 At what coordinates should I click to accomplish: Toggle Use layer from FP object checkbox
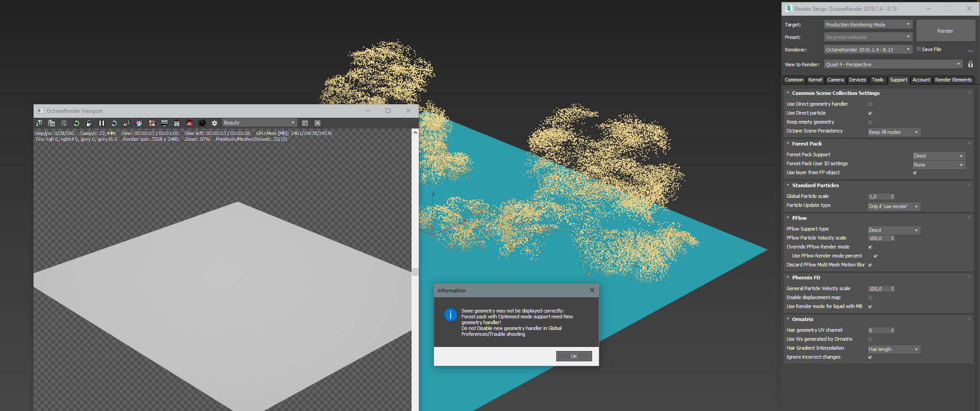(x=915, y=173)
